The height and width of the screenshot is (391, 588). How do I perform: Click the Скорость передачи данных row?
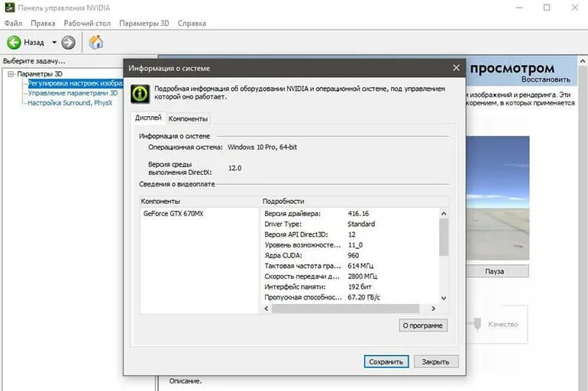(x=351, y=276)
